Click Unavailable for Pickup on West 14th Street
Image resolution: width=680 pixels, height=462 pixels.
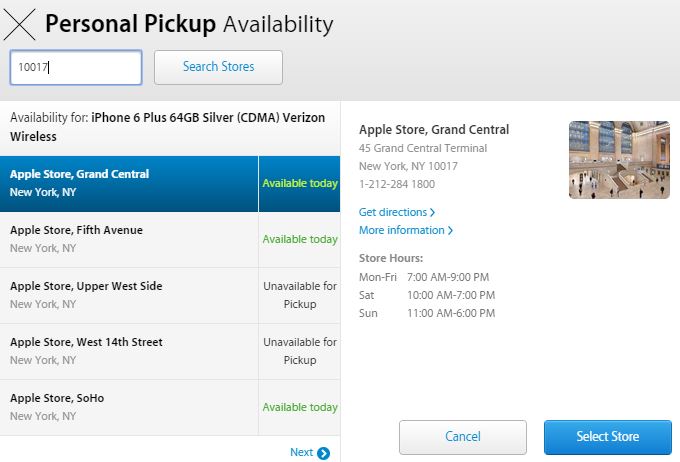300,351
